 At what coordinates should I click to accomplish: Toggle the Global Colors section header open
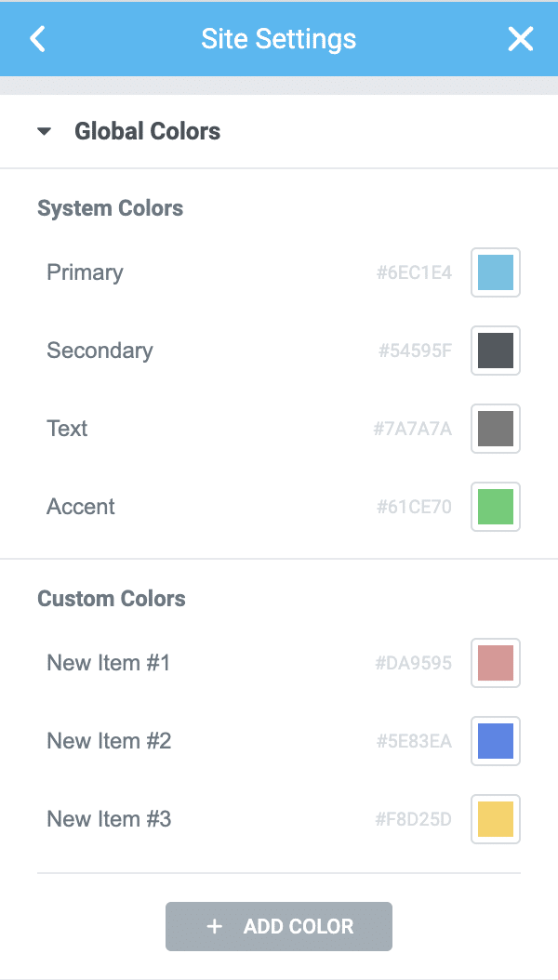[x=147, y=131]
